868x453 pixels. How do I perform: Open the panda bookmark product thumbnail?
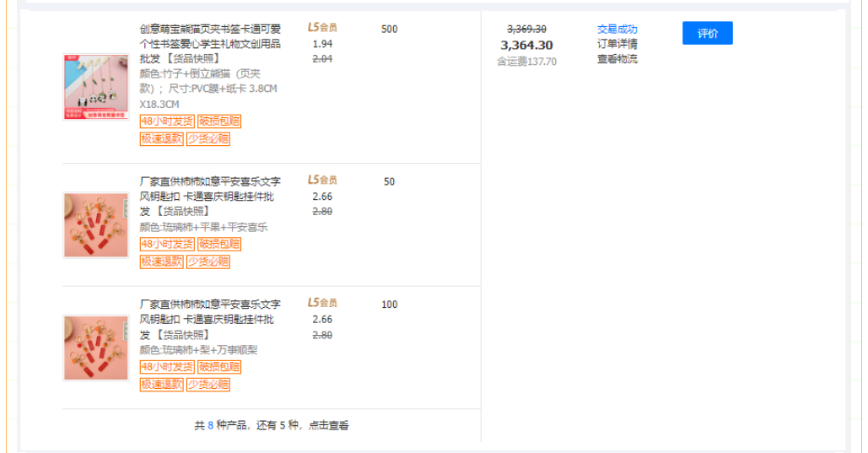point(95,87)
